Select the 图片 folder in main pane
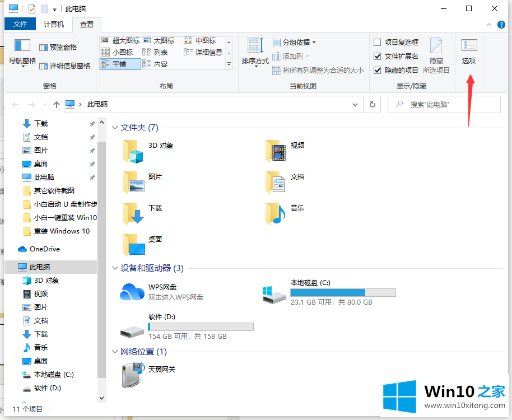Image resolution: width=512 pixels, height=420 pixels. pos(143,182)
